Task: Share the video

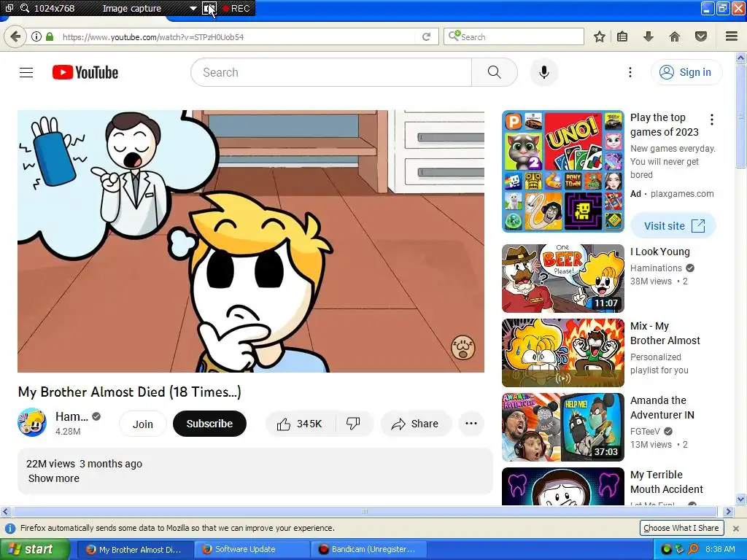Action: (415, 424)
